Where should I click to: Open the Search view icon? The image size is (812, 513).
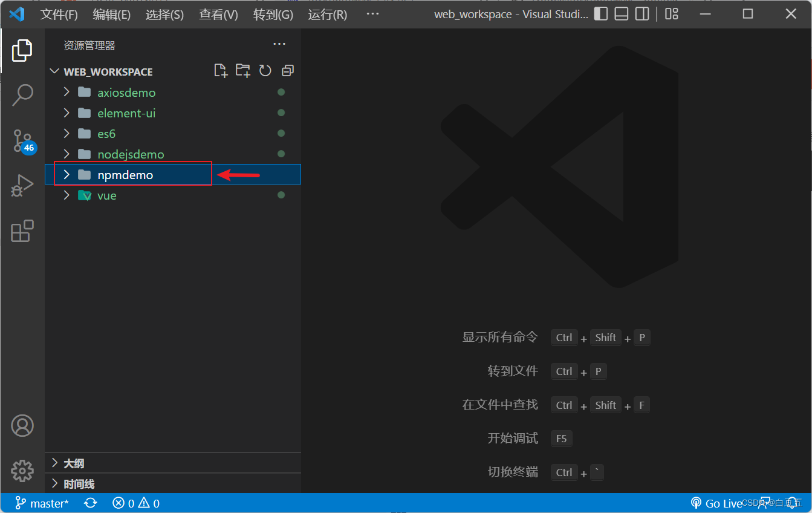[x=22, y=95]
